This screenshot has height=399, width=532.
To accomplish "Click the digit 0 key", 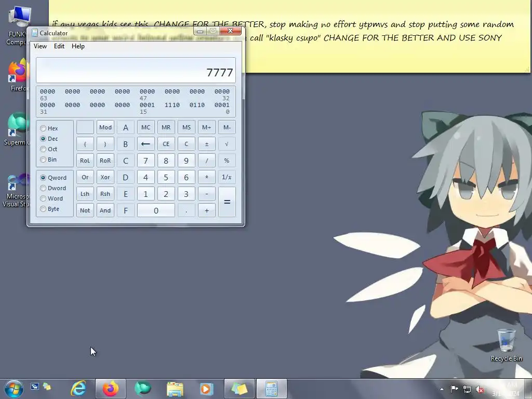I will click(x=156, y=210).
